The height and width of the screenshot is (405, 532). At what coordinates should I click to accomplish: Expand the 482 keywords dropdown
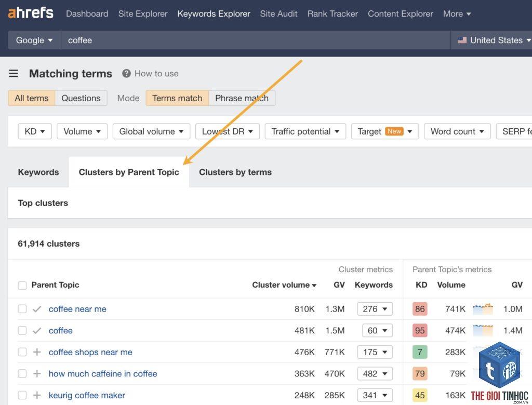[375, 373]
